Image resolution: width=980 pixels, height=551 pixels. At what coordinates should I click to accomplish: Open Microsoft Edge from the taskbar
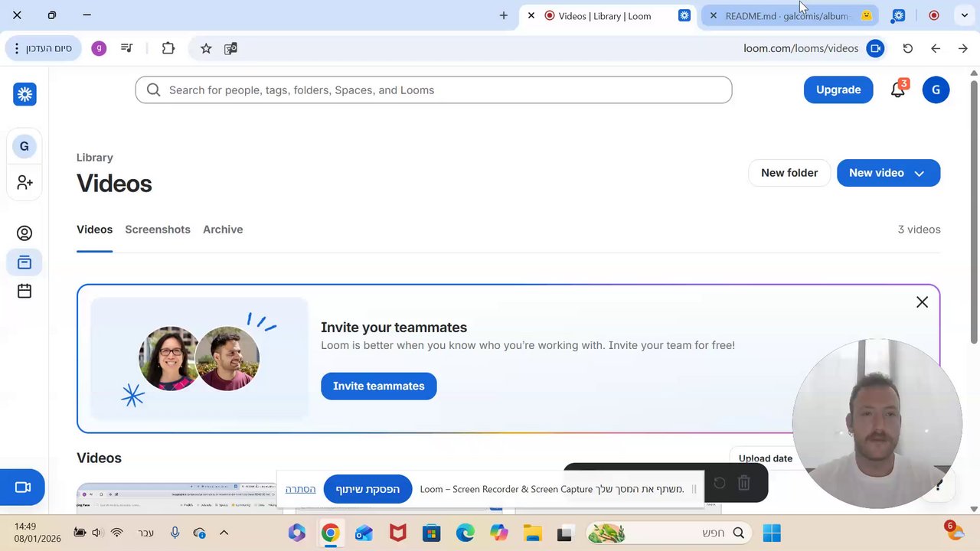point(465,533)
